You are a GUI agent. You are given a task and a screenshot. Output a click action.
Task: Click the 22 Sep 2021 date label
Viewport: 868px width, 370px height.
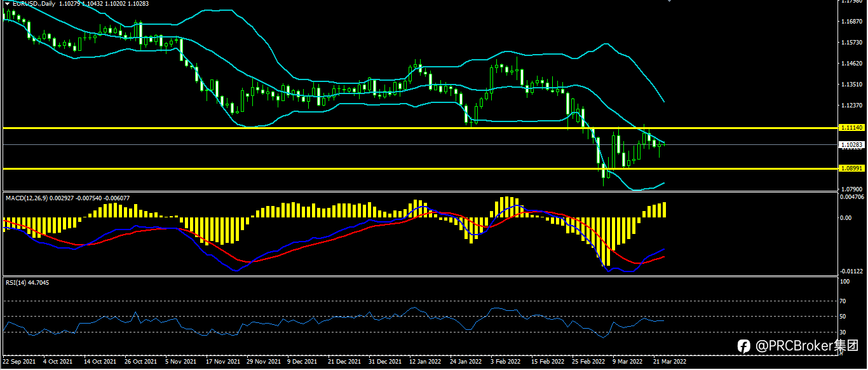(x=20, y=362)
